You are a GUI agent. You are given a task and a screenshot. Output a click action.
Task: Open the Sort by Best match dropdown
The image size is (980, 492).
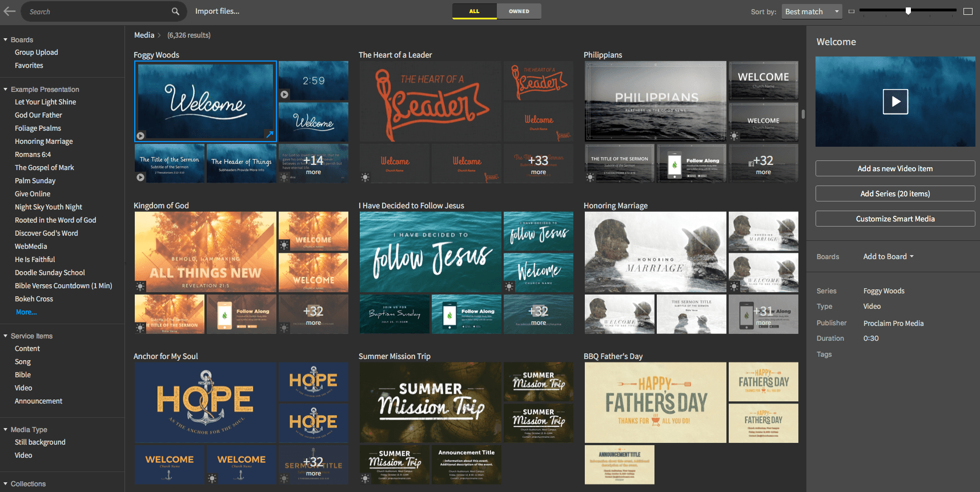point(812,11)
